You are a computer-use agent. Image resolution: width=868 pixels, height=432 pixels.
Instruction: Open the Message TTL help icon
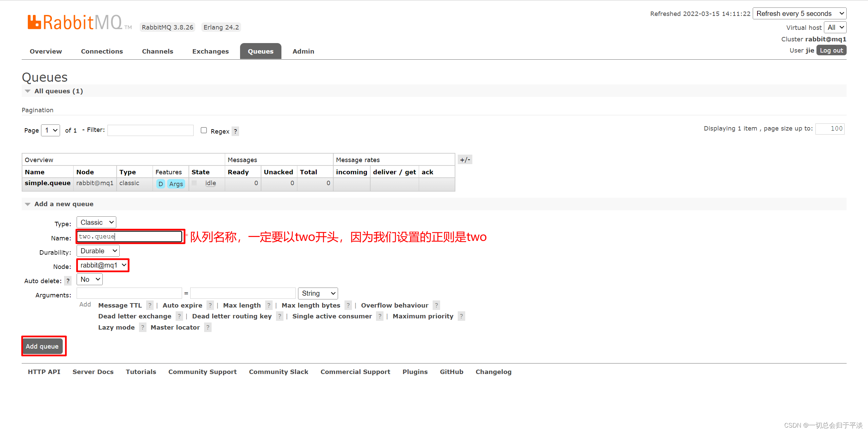150,305
